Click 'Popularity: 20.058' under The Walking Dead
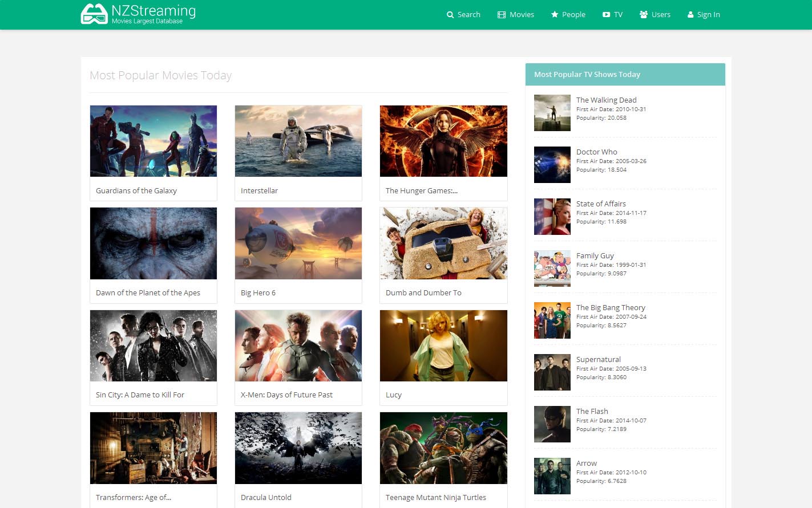Image resolution: width=812 pixels, height=508 pixels. point(601,118)
